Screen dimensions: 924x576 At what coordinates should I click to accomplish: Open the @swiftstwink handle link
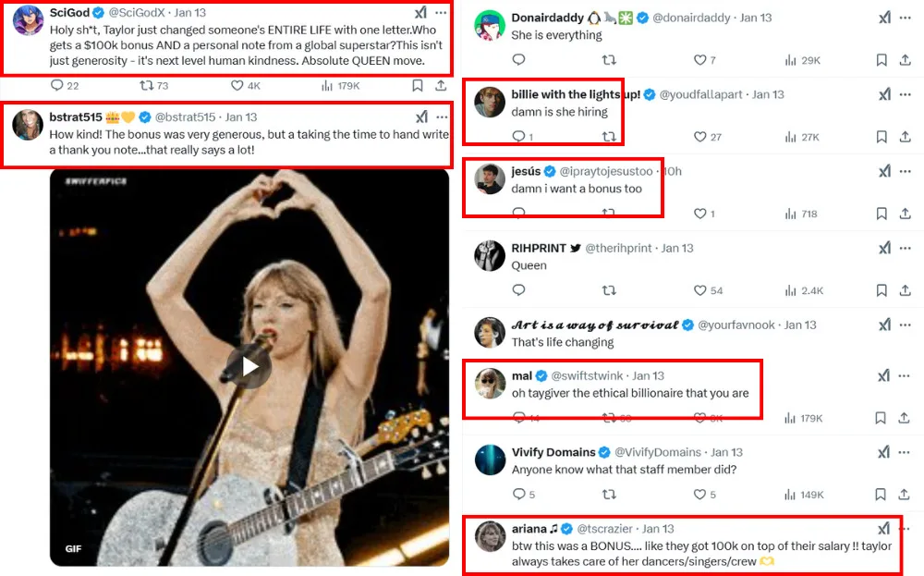588,376
